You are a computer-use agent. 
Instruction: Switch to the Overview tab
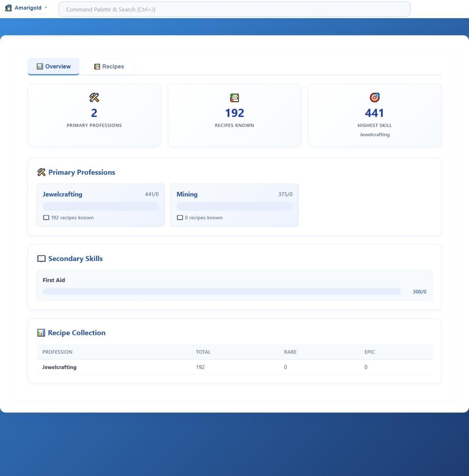point(54,66)
